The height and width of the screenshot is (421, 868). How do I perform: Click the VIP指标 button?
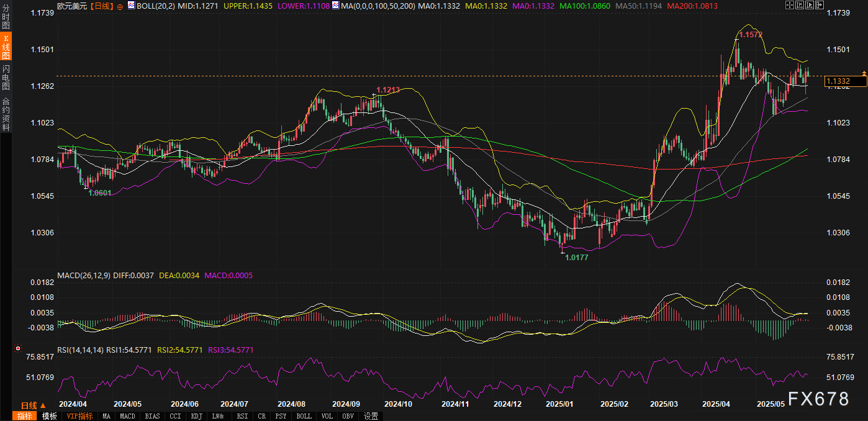tap(79, 416)
